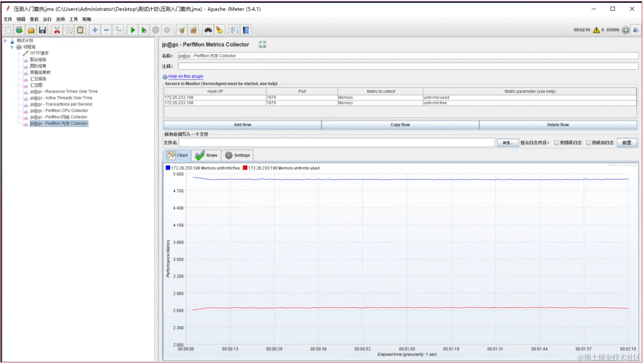Click the Toggle enable/disable icon
Screen dimensions: 643x364
click(x=118, y=30)
